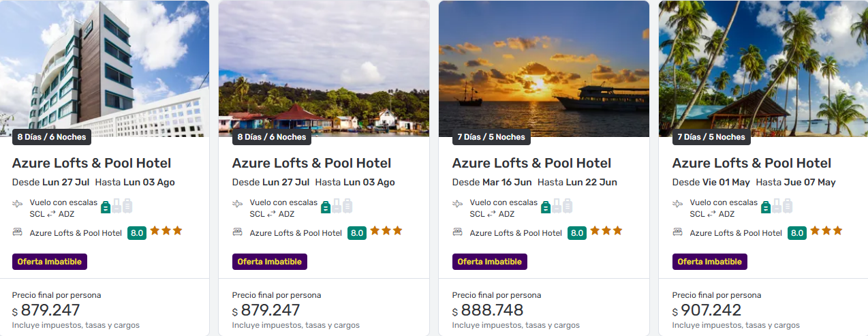Click the 7 Días label on sunset photo
Screen dimensions: 868x336
point(491,137)
